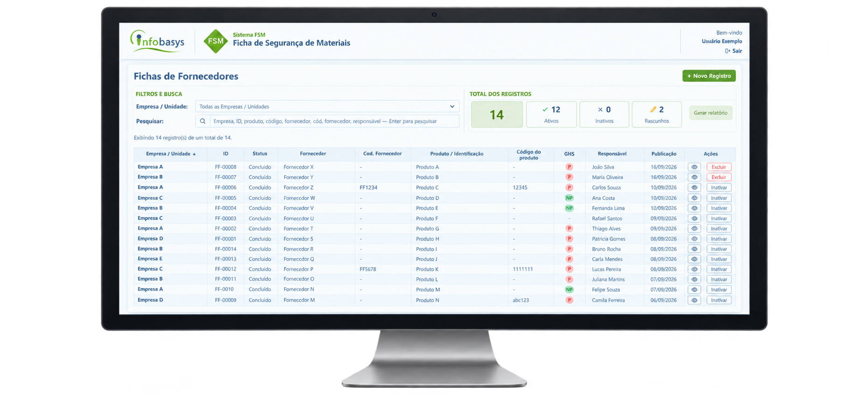This screenshot has height=395, width=868.
Task: Excluir record FF-00007
Action: tap(719, 177)
